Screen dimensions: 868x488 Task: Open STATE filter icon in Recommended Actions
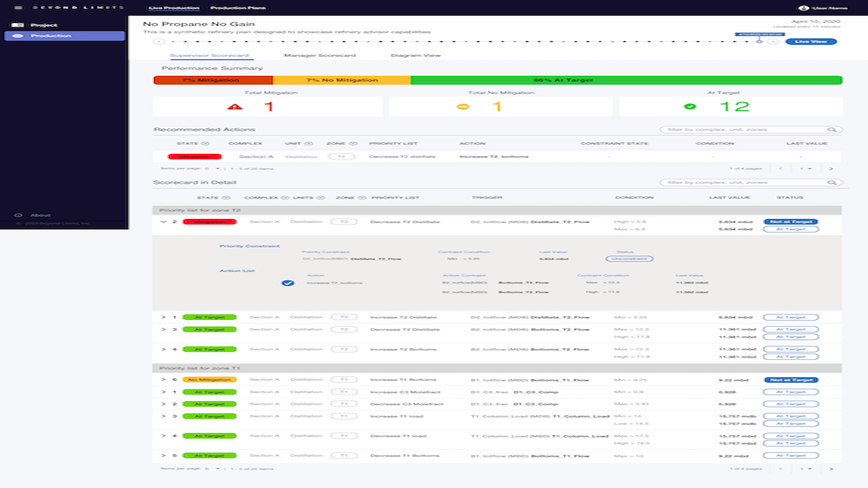click(x=205, y=144)
